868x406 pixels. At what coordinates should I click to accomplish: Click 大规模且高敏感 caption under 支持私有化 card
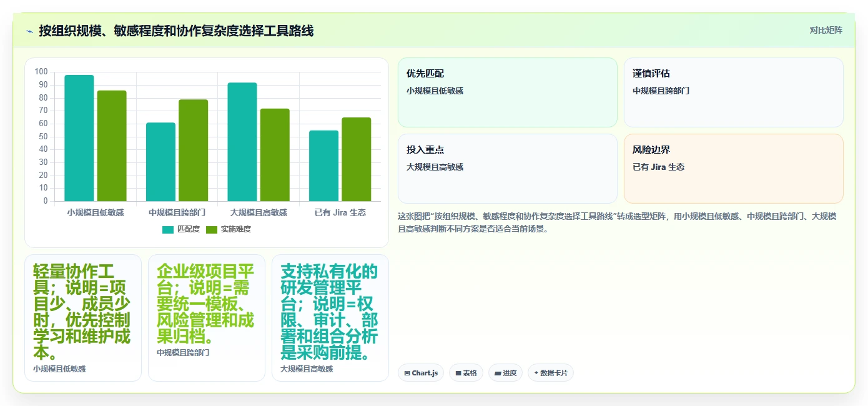307,369
